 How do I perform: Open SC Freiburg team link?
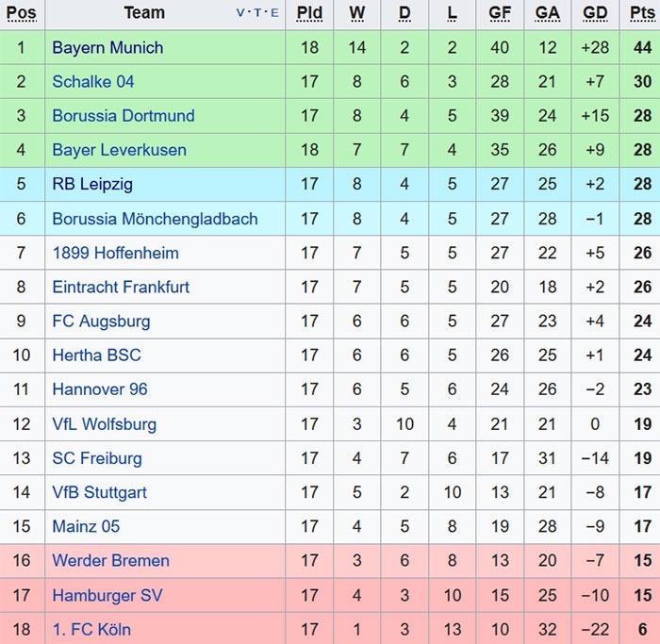coord(97,458)
